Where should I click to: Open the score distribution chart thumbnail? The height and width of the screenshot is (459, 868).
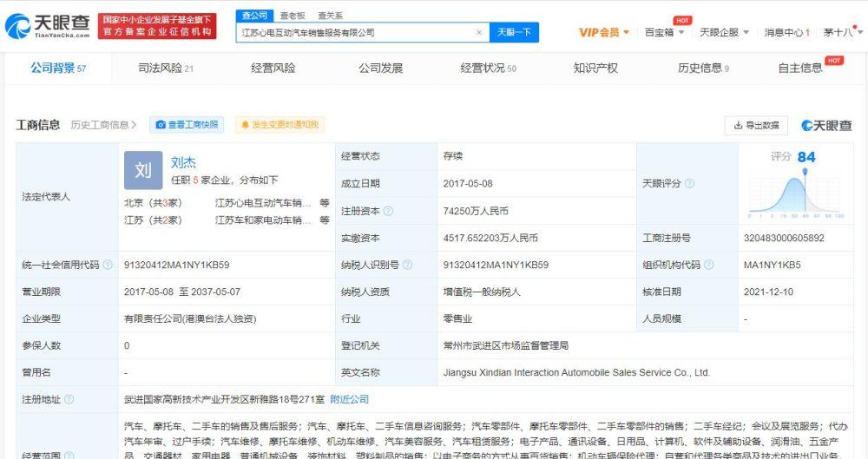pos(796,195)
